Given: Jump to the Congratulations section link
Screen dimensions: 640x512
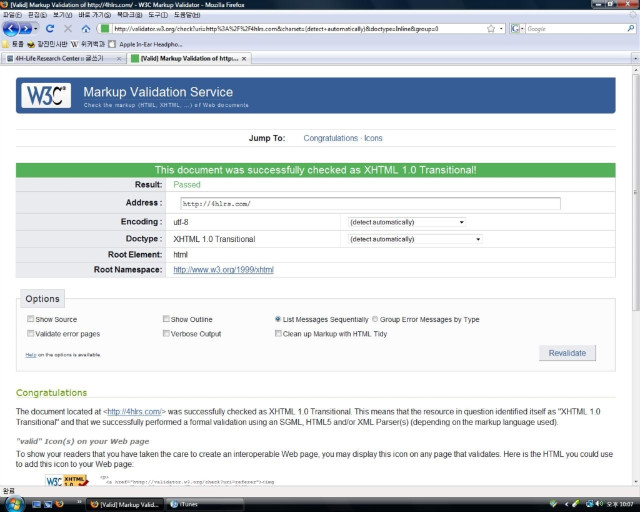Looking at the screenshot, I should [331, 138].
